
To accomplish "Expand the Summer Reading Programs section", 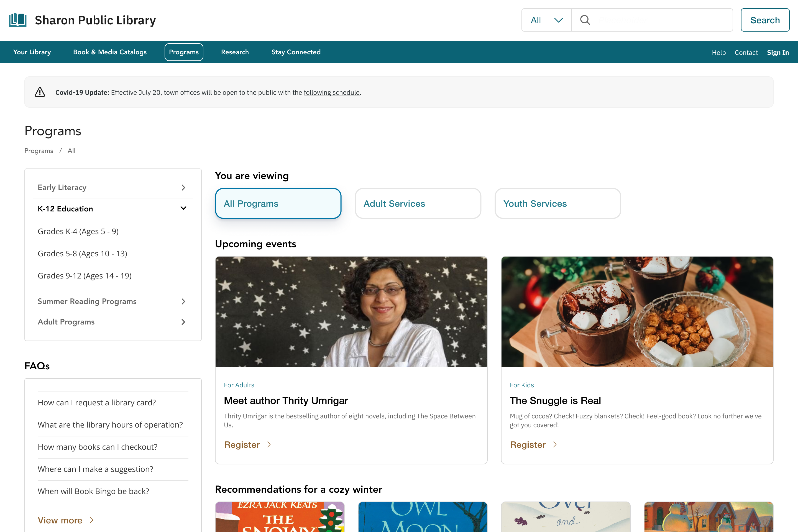I will tap(183, 301).
